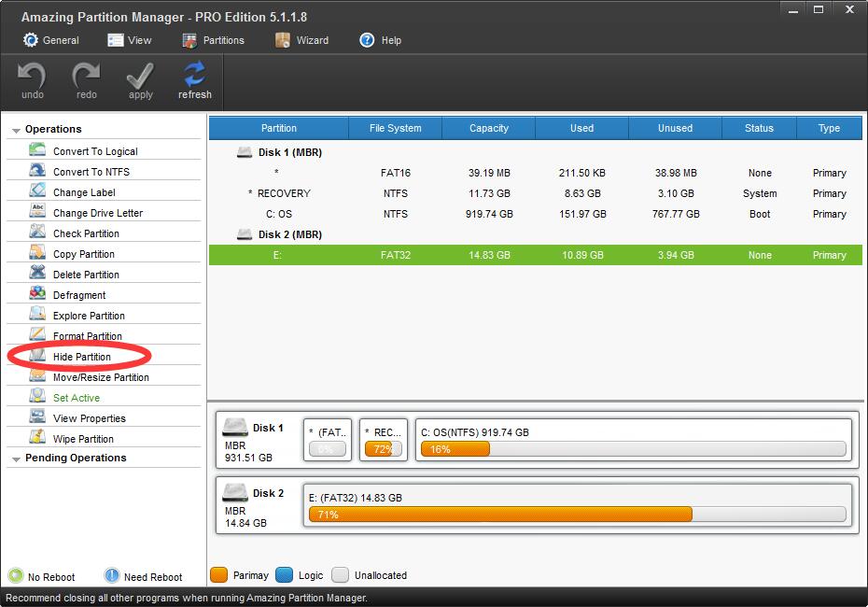Image resolution: width=868 pixels, height=607 pixels.
Task: Click the View Properties icon
Action: [37, 416]
